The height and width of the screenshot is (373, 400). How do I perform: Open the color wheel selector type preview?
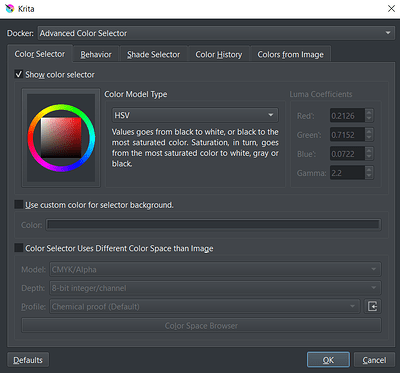[x=61, y=138]
